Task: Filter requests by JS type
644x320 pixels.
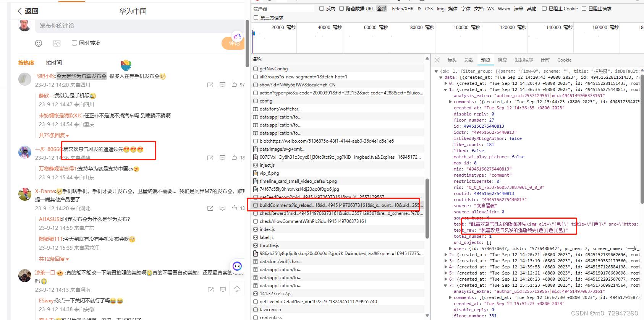Action: pyautogui.click(x=419, y=8)
